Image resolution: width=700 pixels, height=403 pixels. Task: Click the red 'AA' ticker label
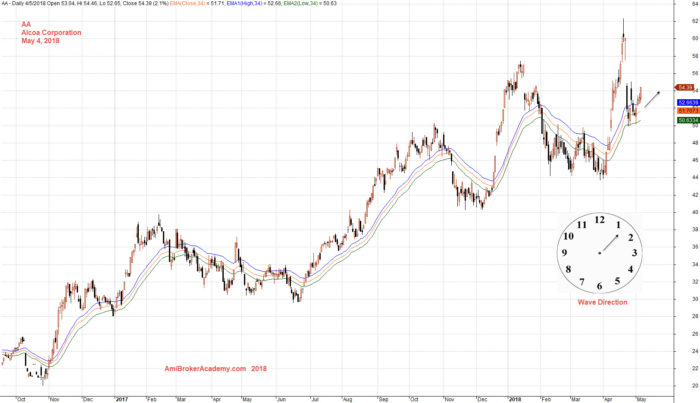(26, 24)
